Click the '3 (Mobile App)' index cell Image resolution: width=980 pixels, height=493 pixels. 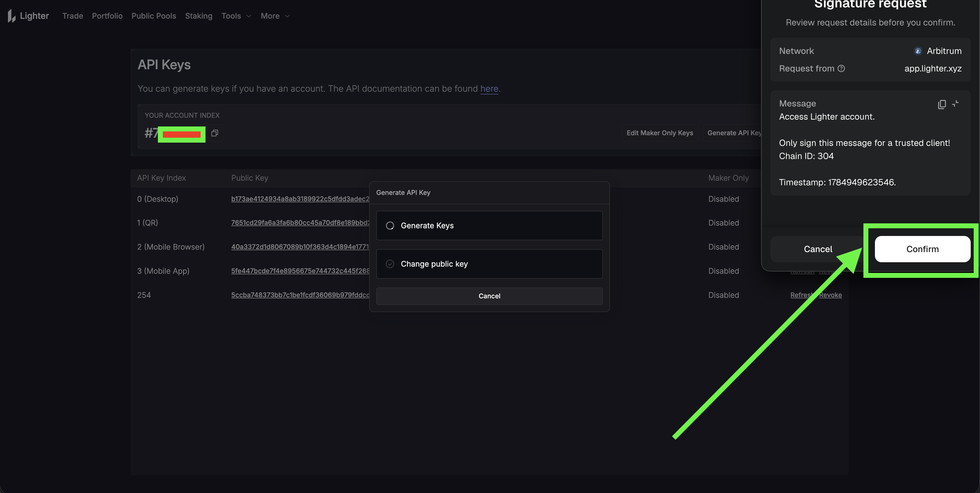[163, 271]
